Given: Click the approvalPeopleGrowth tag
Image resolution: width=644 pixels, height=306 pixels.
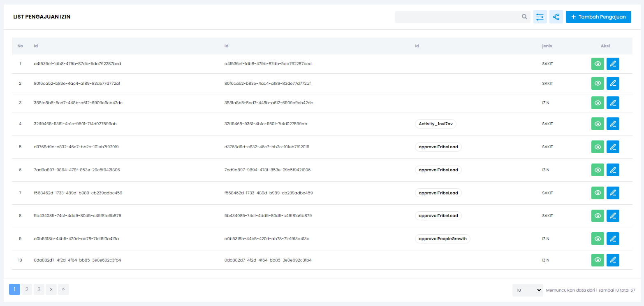Looking at the screenshot, I should [442, 239].
